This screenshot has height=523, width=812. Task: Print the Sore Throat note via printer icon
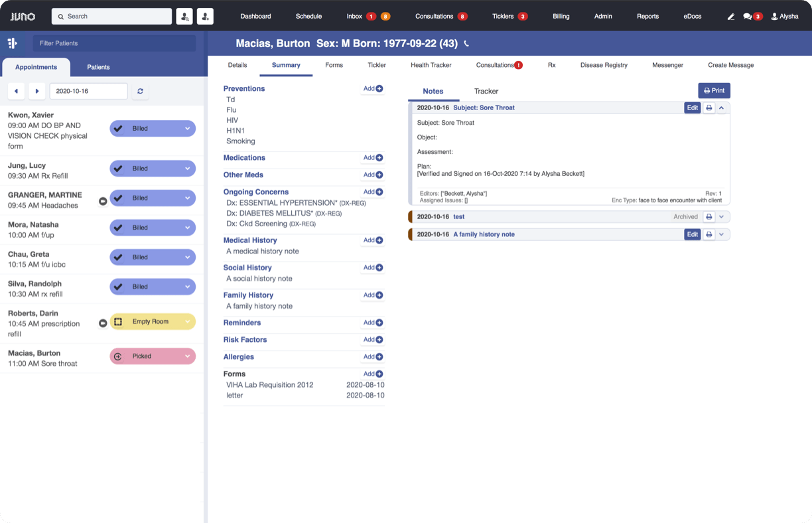coord(709,108)
